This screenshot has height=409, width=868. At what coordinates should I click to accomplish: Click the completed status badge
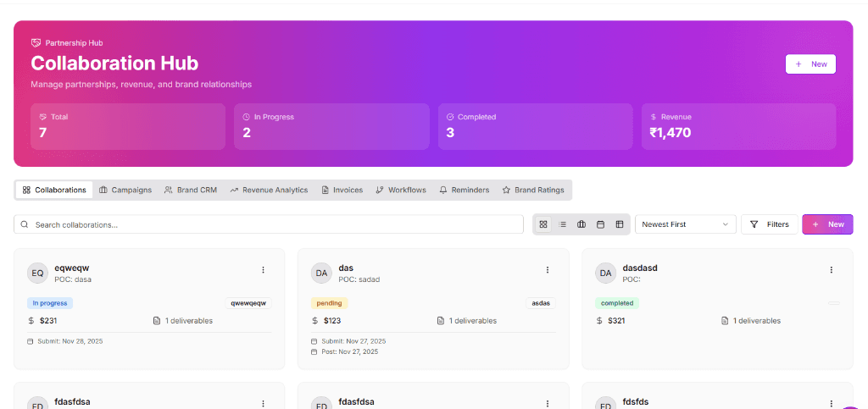coord(617,303)
